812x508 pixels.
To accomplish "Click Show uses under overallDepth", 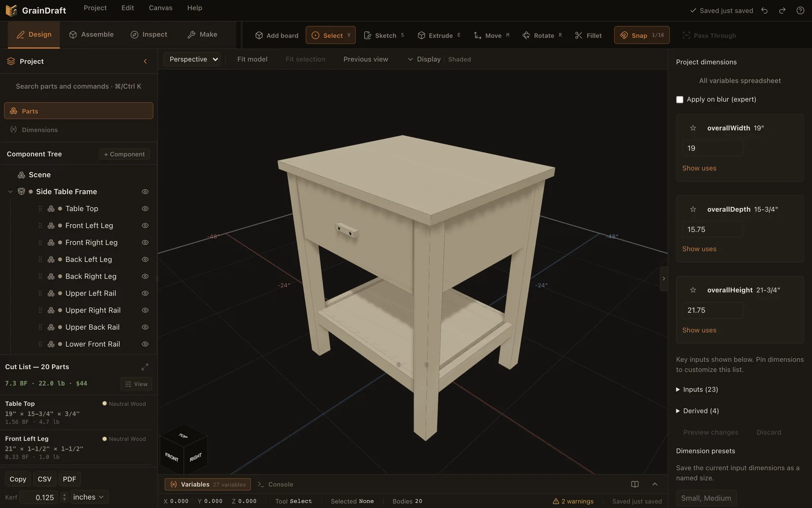I will (x=699, y=249).
